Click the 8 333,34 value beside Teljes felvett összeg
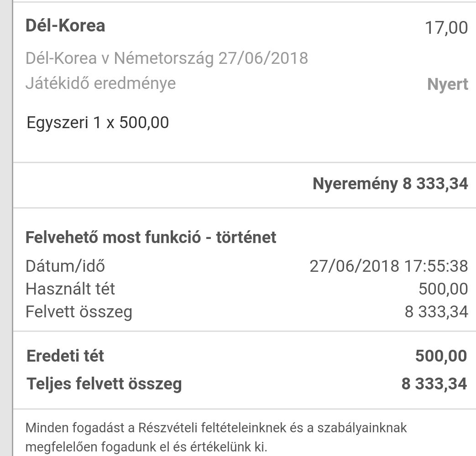Image resolution: width=476 pixels, height=456 pixels. pyautogui.click(x=434, y=383)
